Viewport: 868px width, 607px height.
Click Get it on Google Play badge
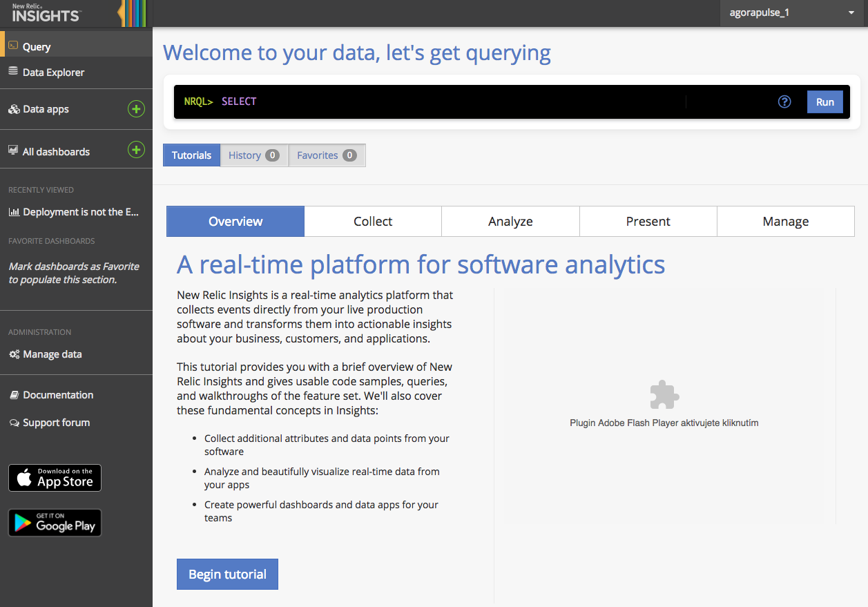tap(55, 523)
